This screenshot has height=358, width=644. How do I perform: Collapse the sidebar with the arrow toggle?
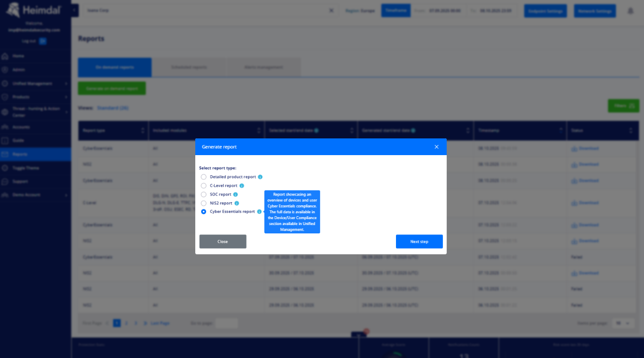(x=74, y=10)
